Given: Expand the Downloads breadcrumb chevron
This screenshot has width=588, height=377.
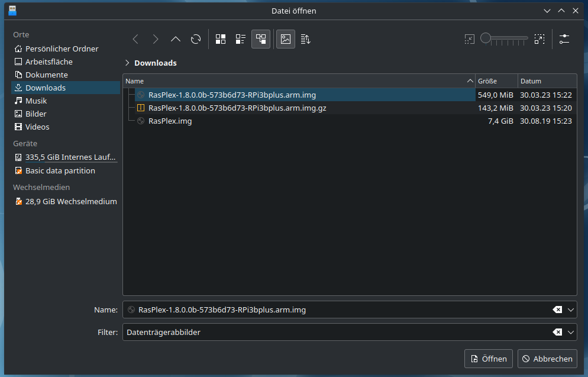Looking at the screenshot, I should tap(127, 63).
